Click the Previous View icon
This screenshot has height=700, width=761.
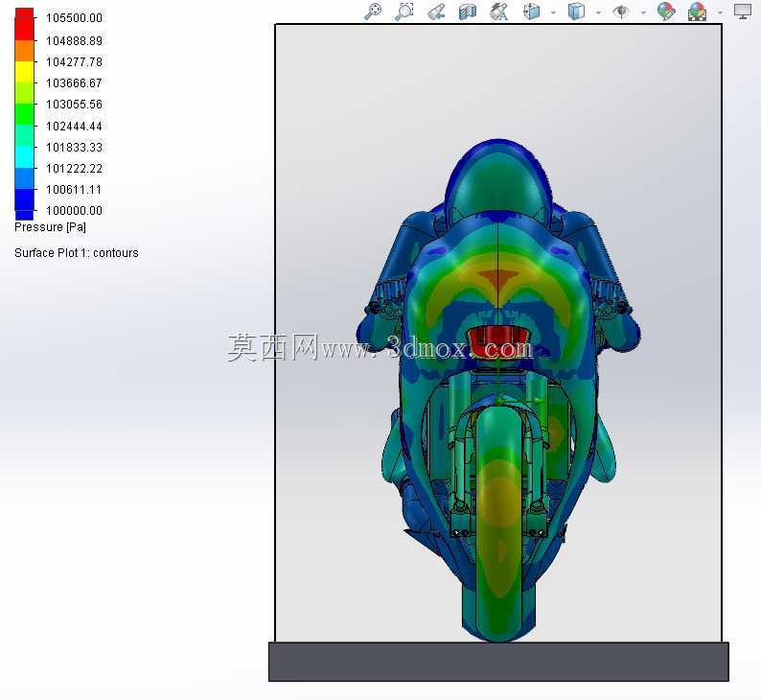pos(436,12)
